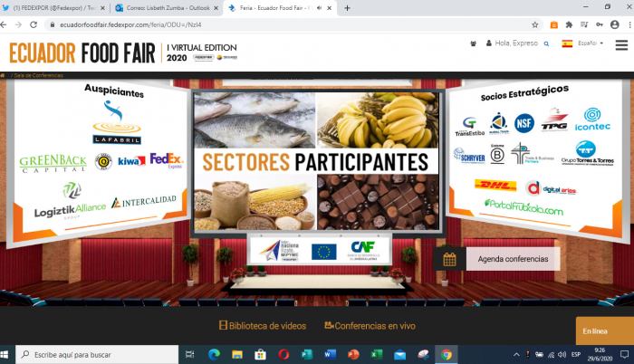Click the icontec partner logo
The width and height of the screenshot is (634, 364).
point(592,119)
